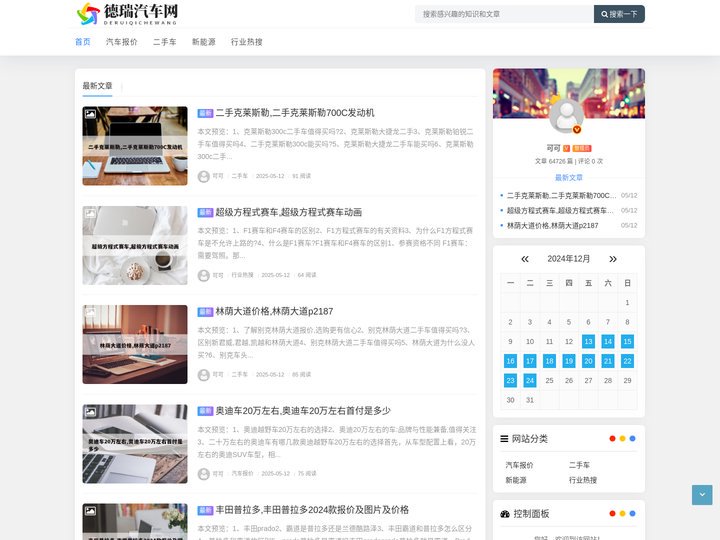Select calendar date 24
The height and width of the screenshot is (540, 720).
pos(530,380)
